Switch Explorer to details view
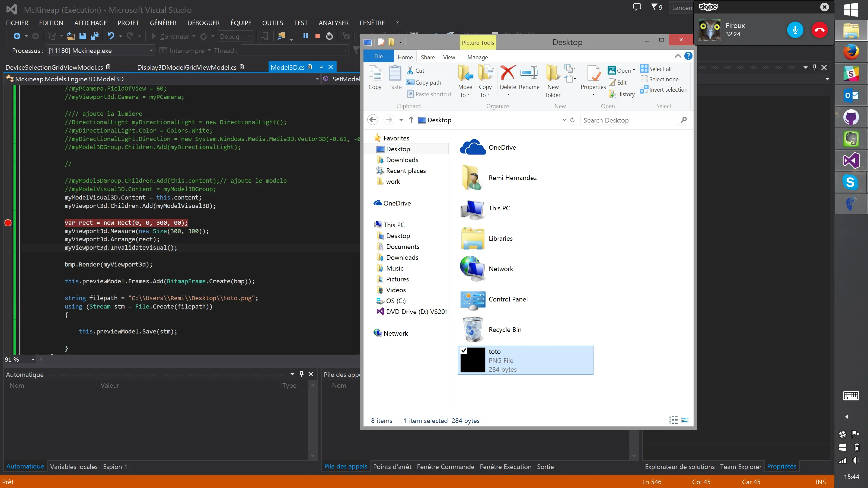The image size is (868, 488). [673, 420]
